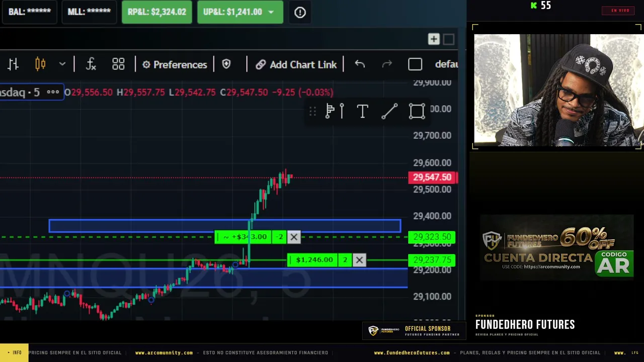Select the flag marker drawing tool
This screenshot has width=644, height=362.
point(330,111)
